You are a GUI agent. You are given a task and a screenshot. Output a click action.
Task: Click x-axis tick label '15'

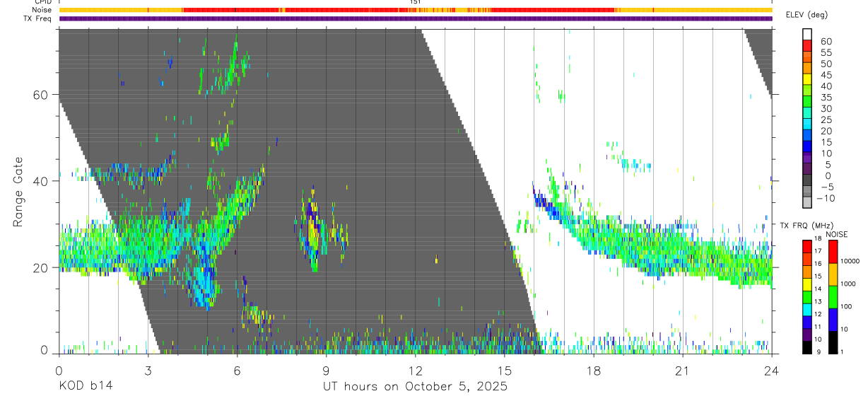click(x=504, y=371)
